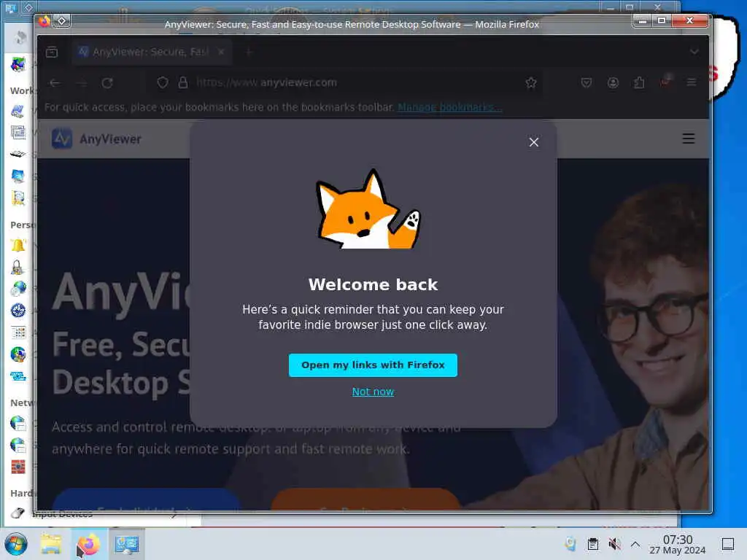Open the Firefox account icon
The height and width of the screenshot is (560, 747).
click(x=613, y=82)
